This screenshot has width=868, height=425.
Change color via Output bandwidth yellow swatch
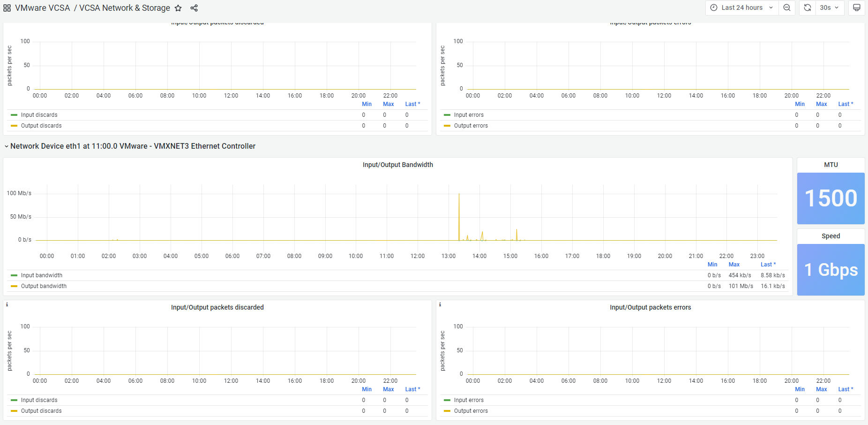coord(14,286)
